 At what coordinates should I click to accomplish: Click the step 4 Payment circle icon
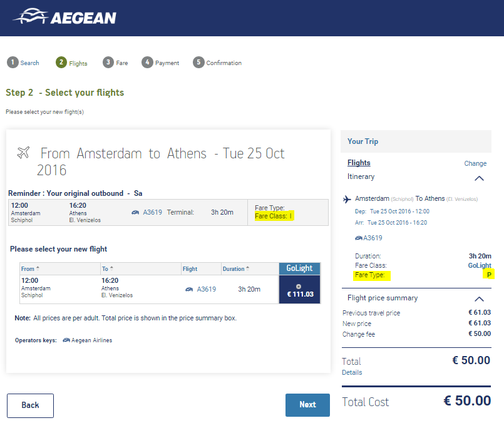pos(147,63)
